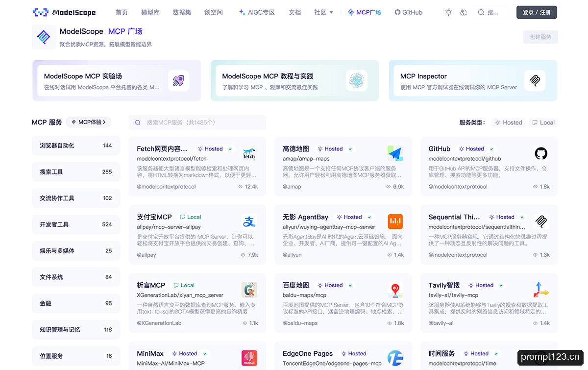Screen dimensions: 588x370
Task: Open MCP广场 nav tab
Action: [364, 12]
